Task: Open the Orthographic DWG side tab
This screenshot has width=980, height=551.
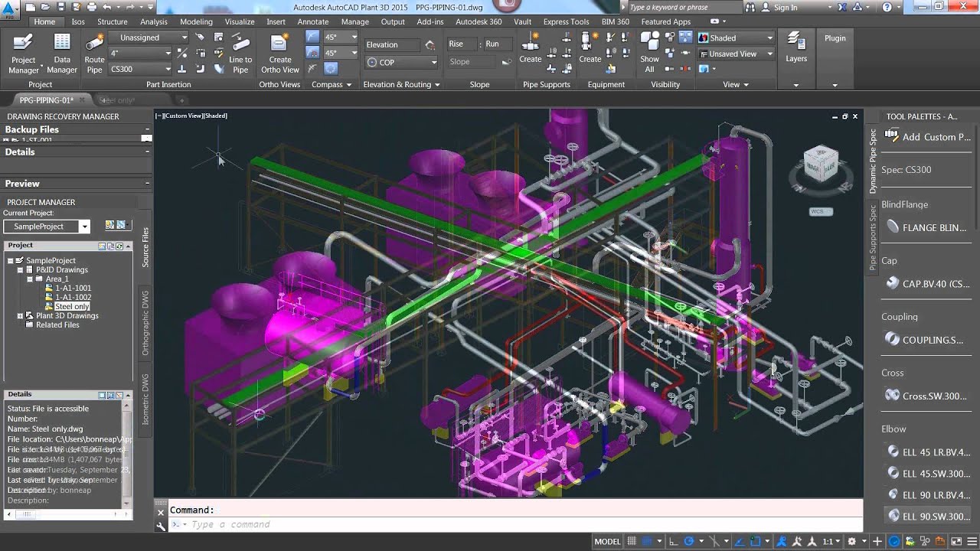Action: (145, 322)
